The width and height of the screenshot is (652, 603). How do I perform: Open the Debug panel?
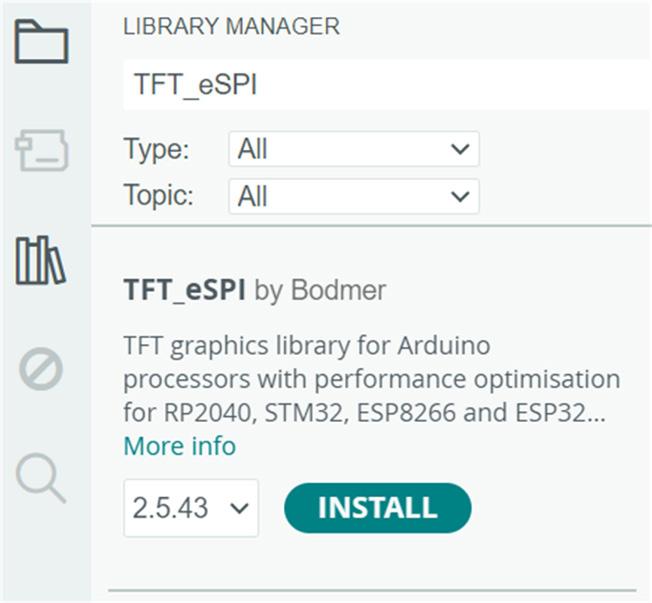tap(41, 370)
